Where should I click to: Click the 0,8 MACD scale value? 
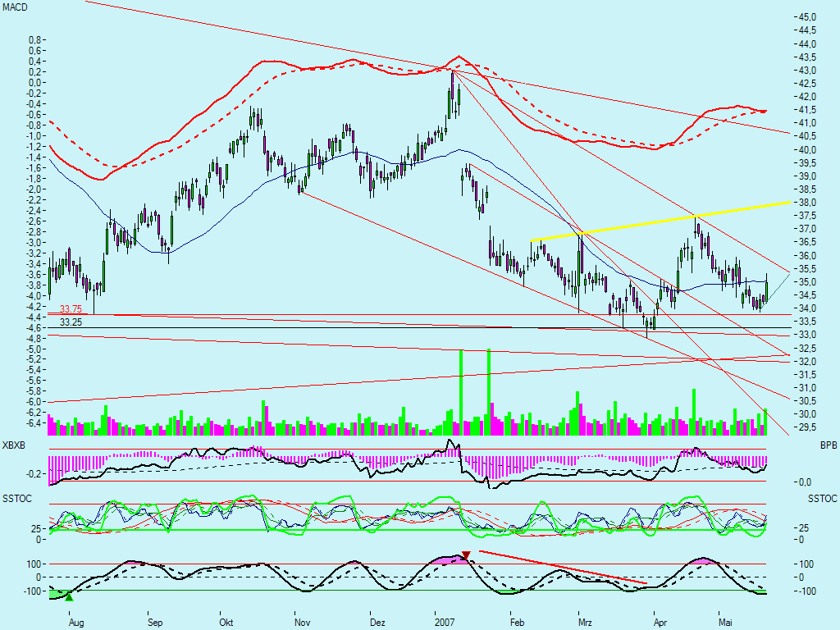pos(34,39)
